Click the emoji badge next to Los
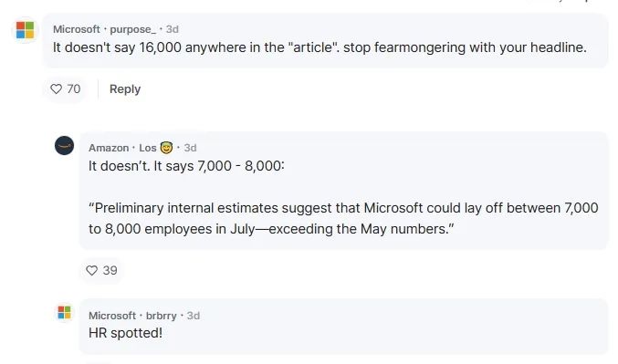This screenshot has height=364, width=618. 166,148
